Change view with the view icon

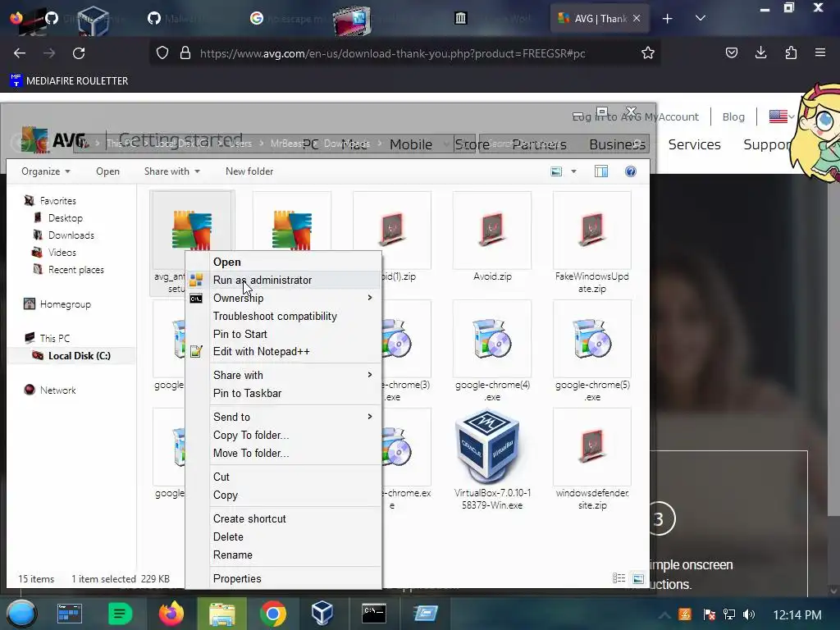(557, 171)
